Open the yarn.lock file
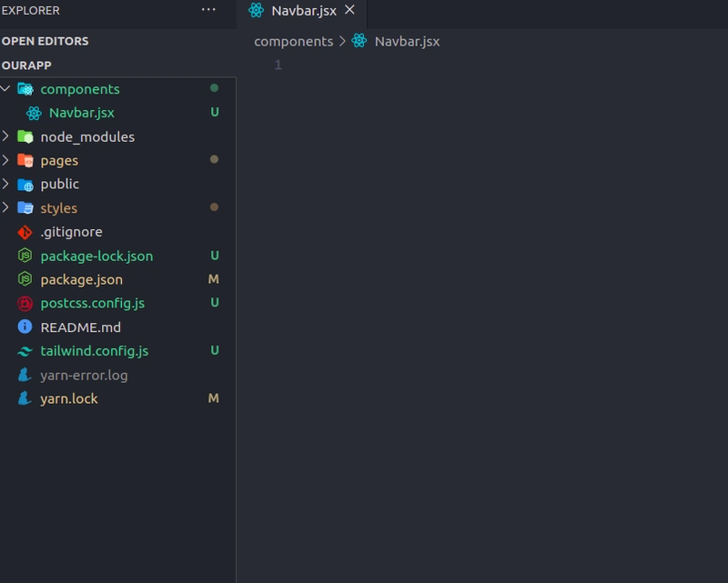 (69, 398)
